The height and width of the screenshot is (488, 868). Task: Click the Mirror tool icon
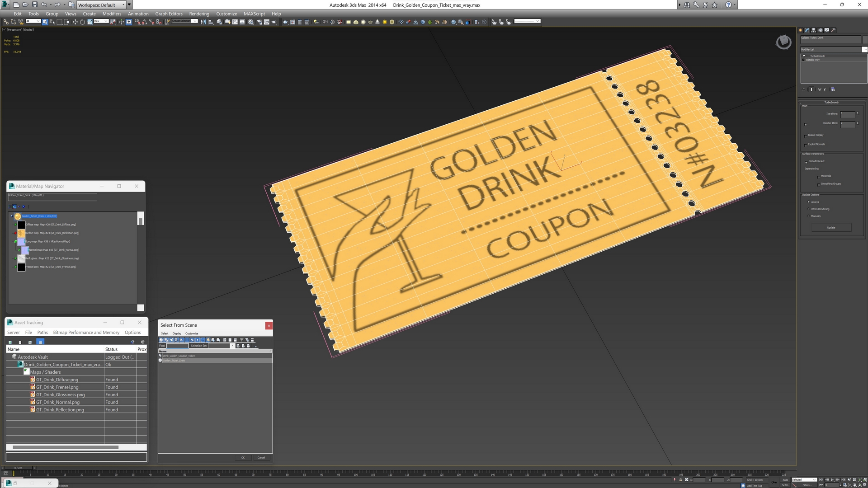(203, 22)
